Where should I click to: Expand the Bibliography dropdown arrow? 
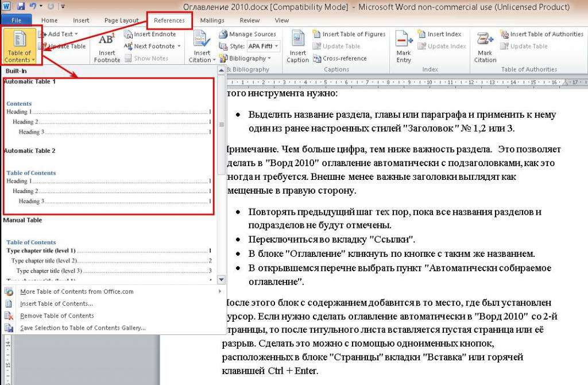(x=269, y=58)
